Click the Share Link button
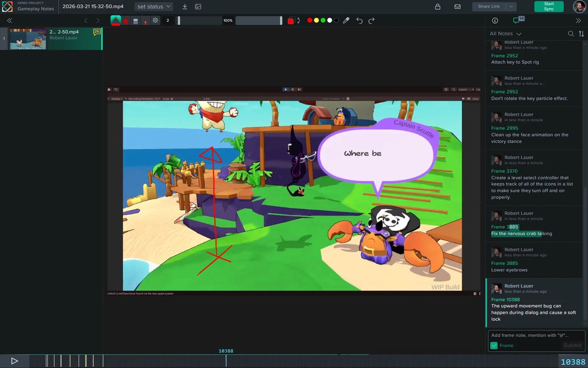This screenshot has height=368, width=588. (489, 6)
